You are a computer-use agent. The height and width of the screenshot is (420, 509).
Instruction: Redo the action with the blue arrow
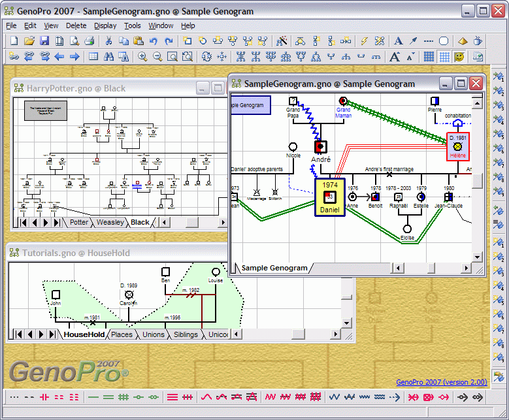coord(169,41)
